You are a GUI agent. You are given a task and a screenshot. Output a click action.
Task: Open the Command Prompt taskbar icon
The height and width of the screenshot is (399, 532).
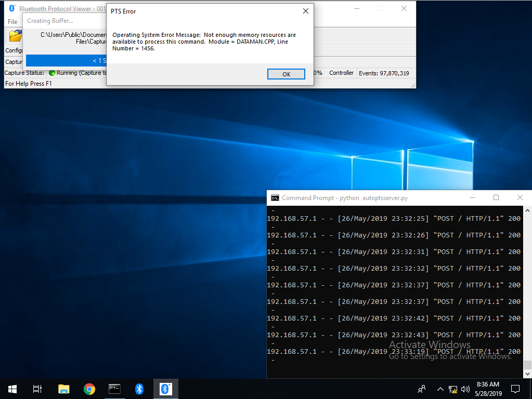tap(114, 389)
